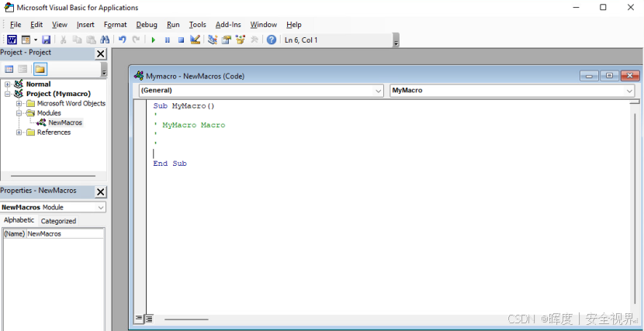Toggle Design Mode icon
The image size is (644, 331).
195,40
